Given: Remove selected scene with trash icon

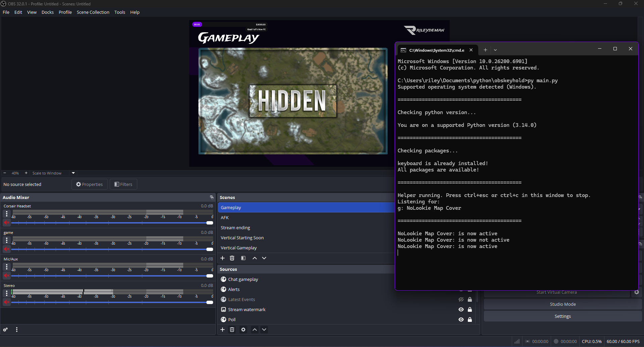Looking at the screenshot, I should (x=232, y=258).
